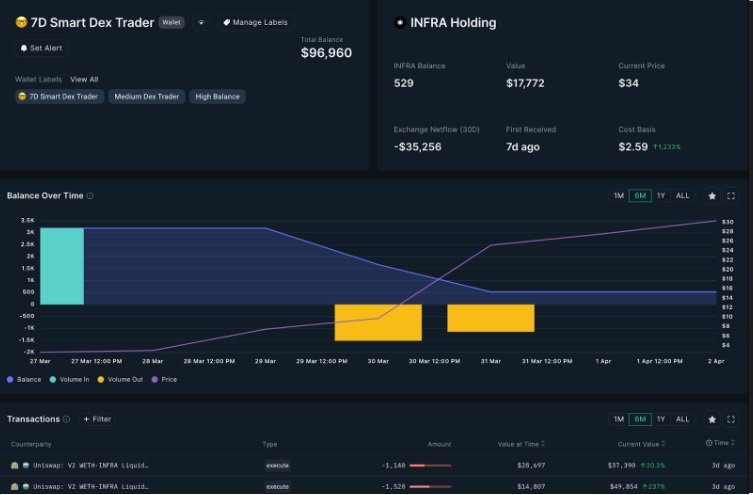
Task: Click the emoji icon before 7D Smart Dex Trader title
Action: point(21,22)
